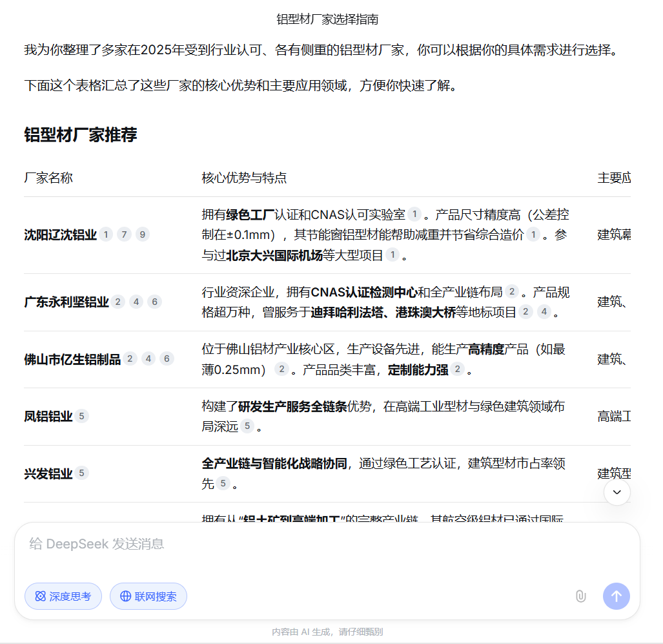Screen dimensions: 663x644
Task: Click citation 4 beside 佛山市亿生铝制品
Action: coord(148,359)
